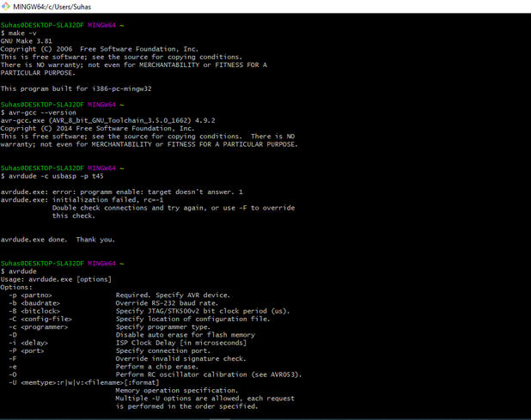
Task: Click the 'target doesn't answer. 1' error line
Action: click(121, 192)
